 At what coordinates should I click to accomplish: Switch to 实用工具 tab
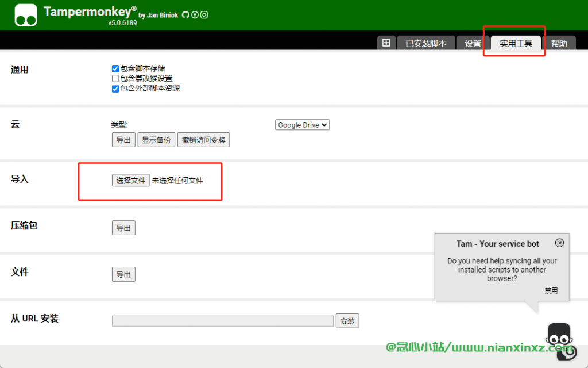(x=516, y=43)
